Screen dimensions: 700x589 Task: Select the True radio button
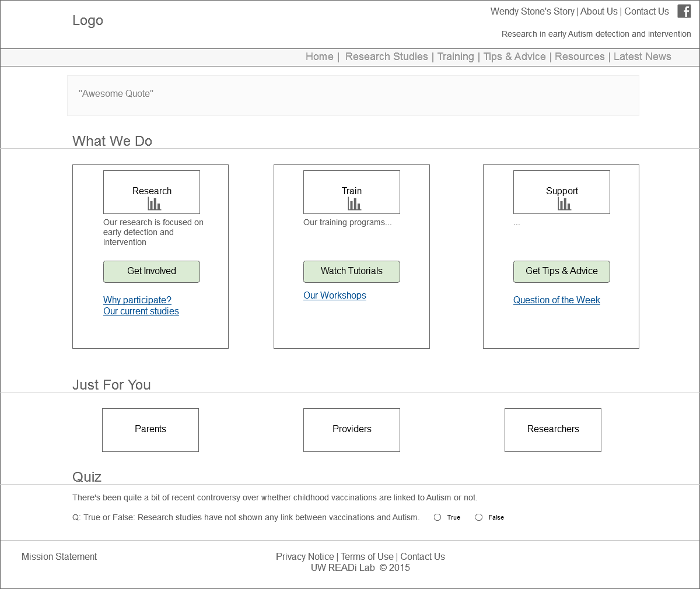[x=437, y=517]
